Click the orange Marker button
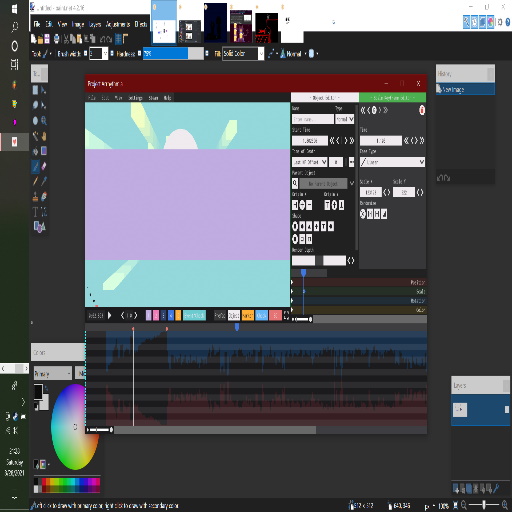 click(247, 315)
